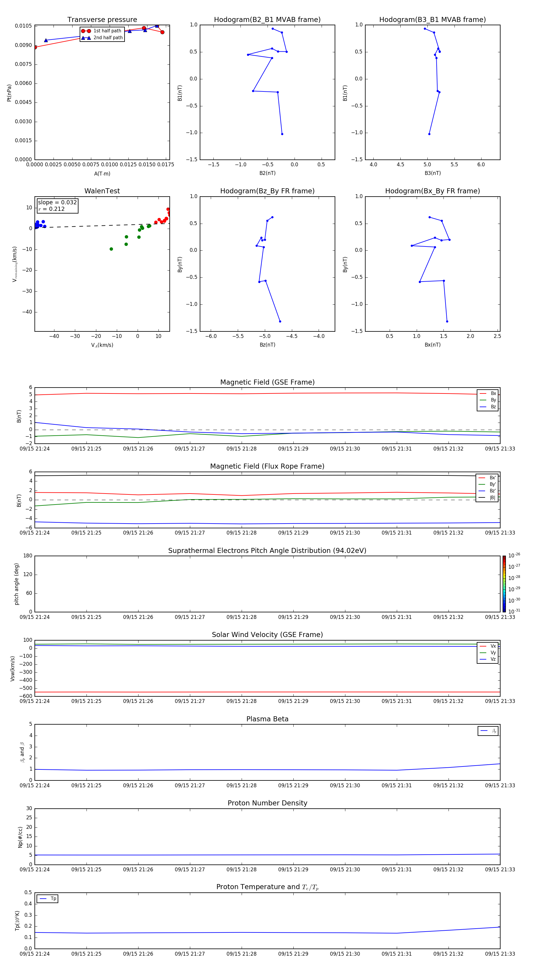This screenshot has width=535, height=980.
Task: Click the 'B2(nT)' x-axis label
Action: click(267, 173)
